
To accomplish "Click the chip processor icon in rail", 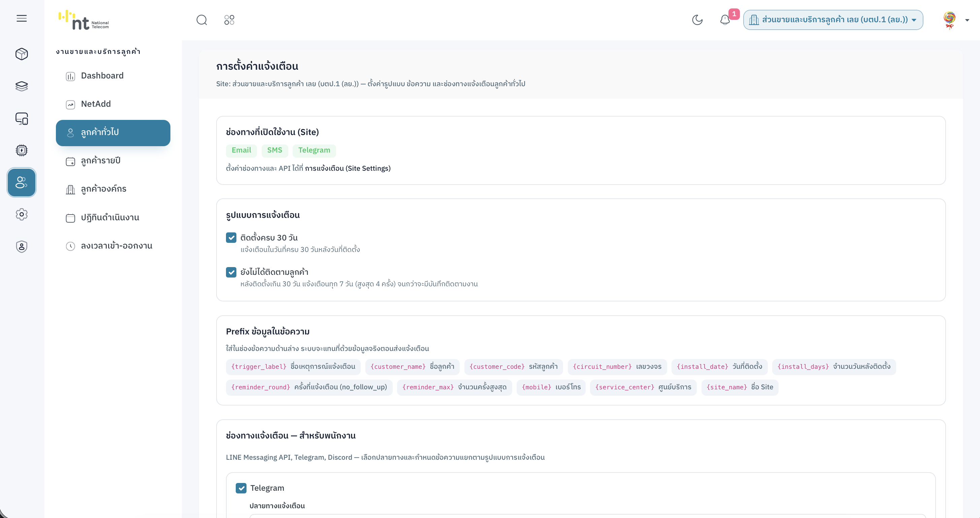I will pyautogui.click(x=22, y=150).
